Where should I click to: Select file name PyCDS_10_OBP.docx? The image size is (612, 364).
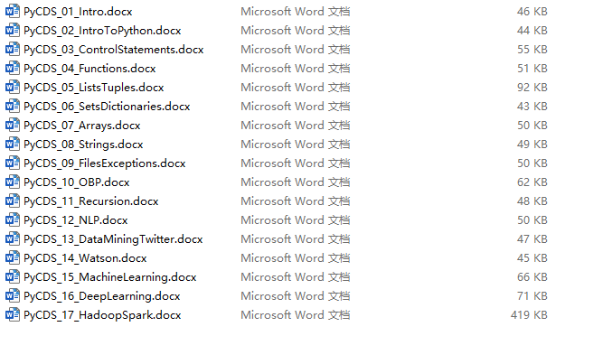pos(77,182)
